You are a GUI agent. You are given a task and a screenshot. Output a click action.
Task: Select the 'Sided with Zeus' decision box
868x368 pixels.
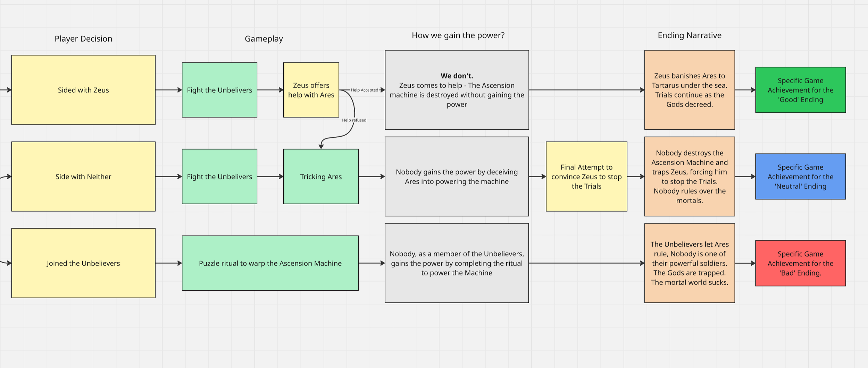[83, 90]
